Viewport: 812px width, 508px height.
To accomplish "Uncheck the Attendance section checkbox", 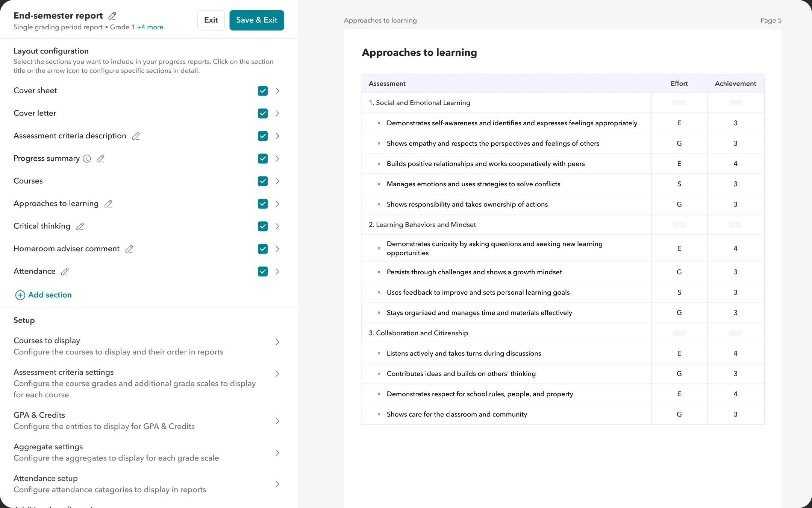I will click(x=263, y=271).
